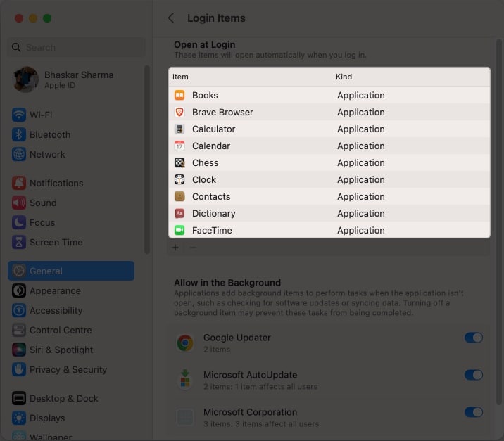
Task: Click the 'Login Items' page title
Action: [216, 18]
